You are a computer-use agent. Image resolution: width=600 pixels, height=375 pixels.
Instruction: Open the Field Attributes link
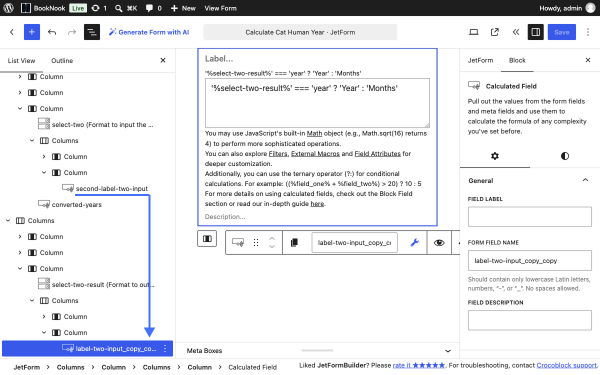click(377, 153)
